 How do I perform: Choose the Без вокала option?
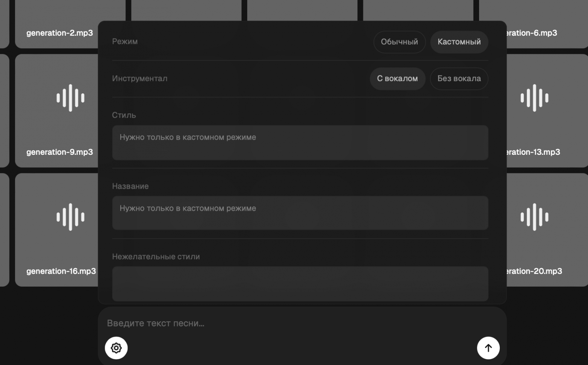459,78
